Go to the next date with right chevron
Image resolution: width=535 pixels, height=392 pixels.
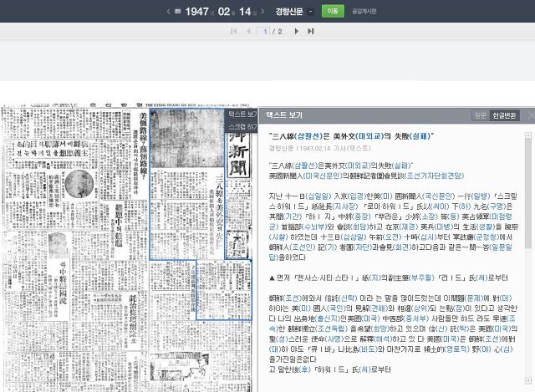point(262,12)
